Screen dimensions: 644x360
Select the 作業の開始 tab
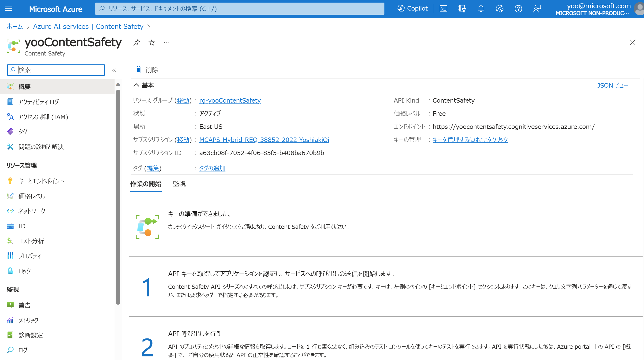[x=145, y=184]
